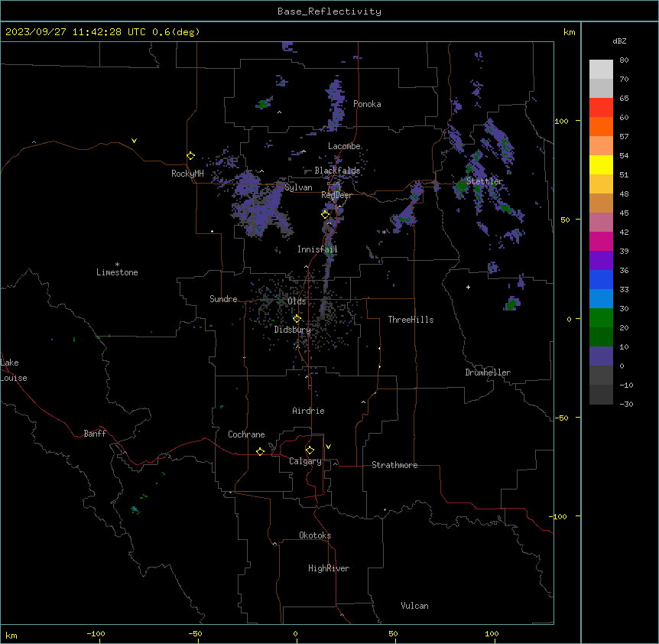Click the Ponoka city label
Image resolution: width=659 pixels, height=644 pixels.
[x=367, y=104]
